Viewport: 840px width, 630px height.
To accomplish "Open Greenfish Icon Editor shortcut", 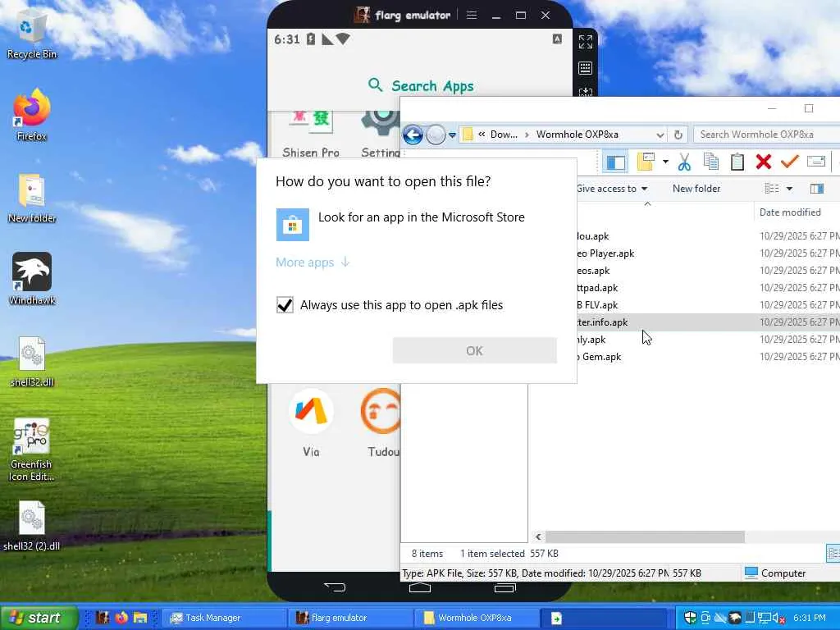I will 32,449.
